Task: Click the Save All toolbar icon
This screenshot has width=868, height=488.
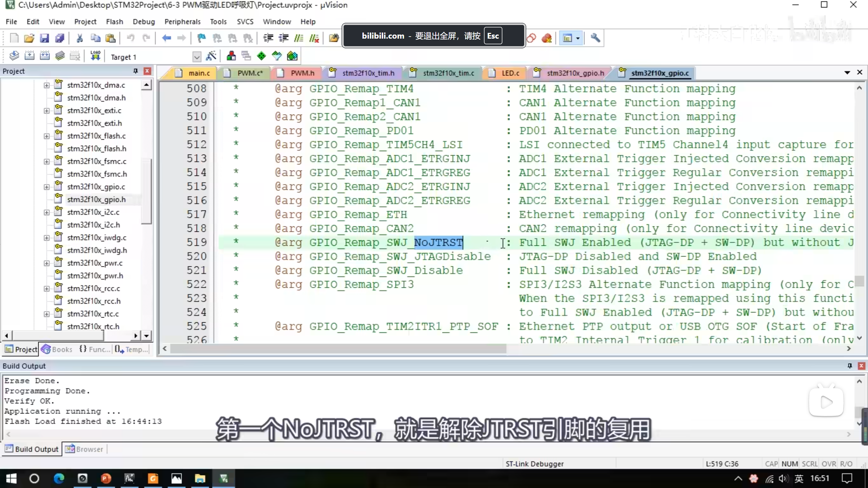Action: point(60,38)
